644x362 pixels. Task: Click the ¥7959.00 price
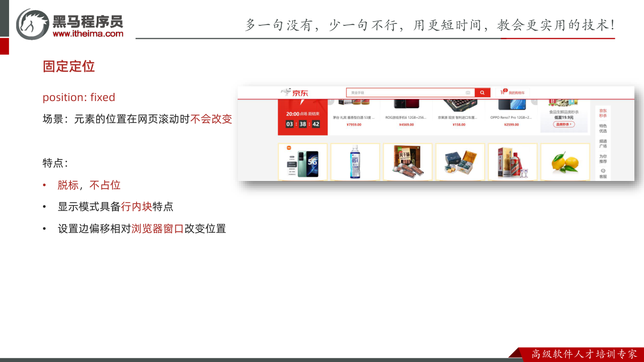[x=354, y=124]
